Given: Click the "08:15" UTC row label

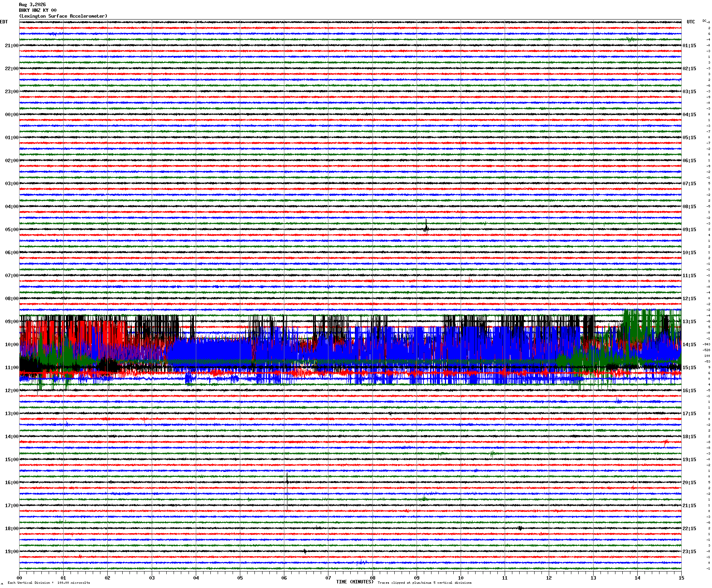Looking at the screenshot, I should [689, 207].
